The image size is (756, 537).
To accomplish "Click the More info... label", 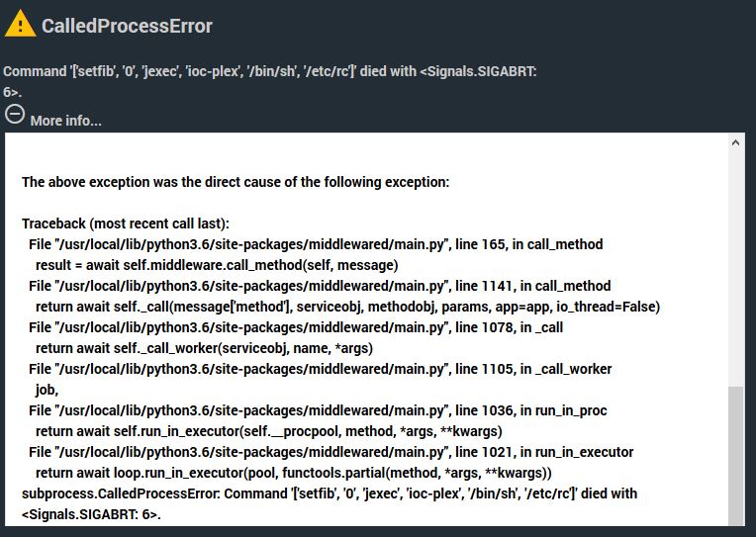I will click(65, 121).
